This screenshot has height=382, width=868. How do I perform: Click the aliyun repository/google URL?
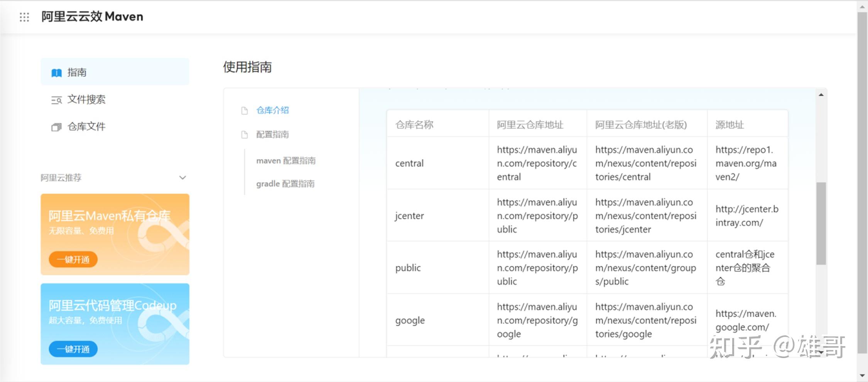[x=537, y=320]
